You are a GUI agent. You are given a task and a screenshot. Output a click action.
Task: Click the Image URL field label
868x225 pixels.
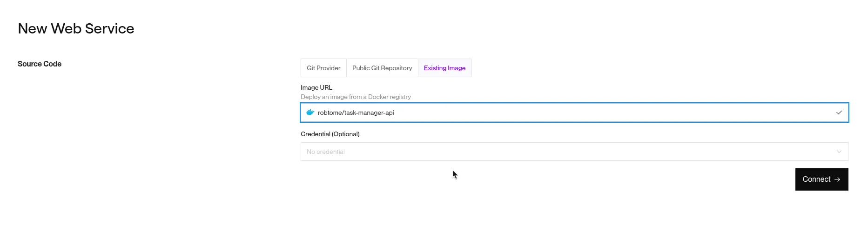click(x=316, y=87)
